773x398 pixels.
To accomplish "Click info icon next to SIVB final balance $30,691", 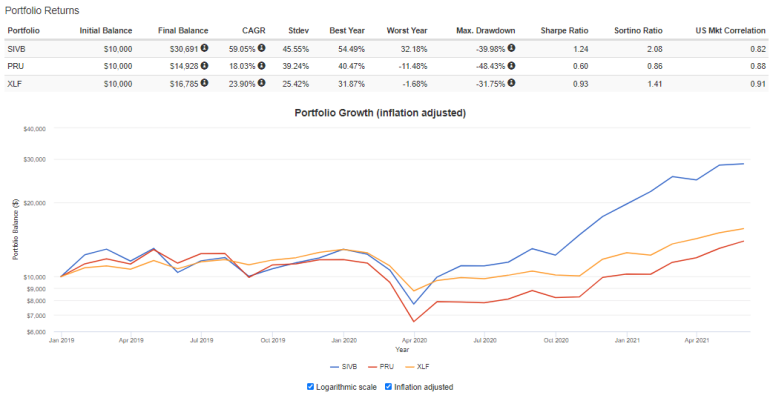I will pyautogui.click(x=204, y=48).
